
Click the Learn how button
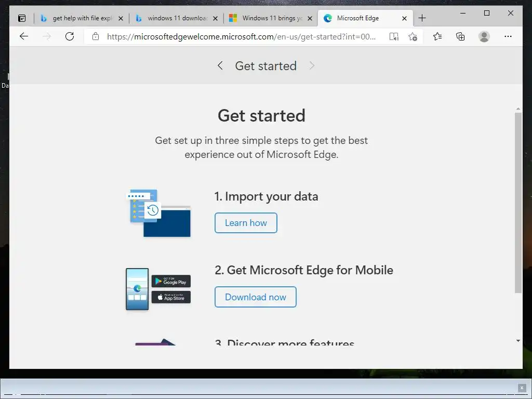246,223
